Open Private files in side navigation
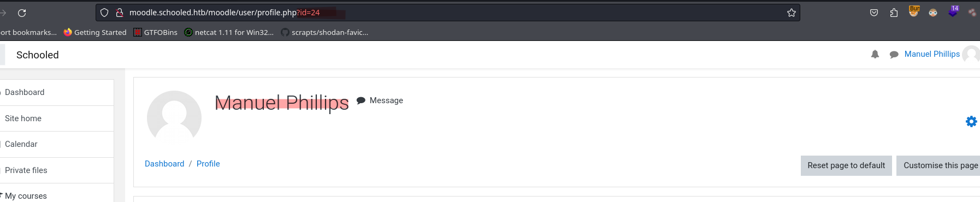This screenshot has width=980, height=202. click(x=26, y=170)
